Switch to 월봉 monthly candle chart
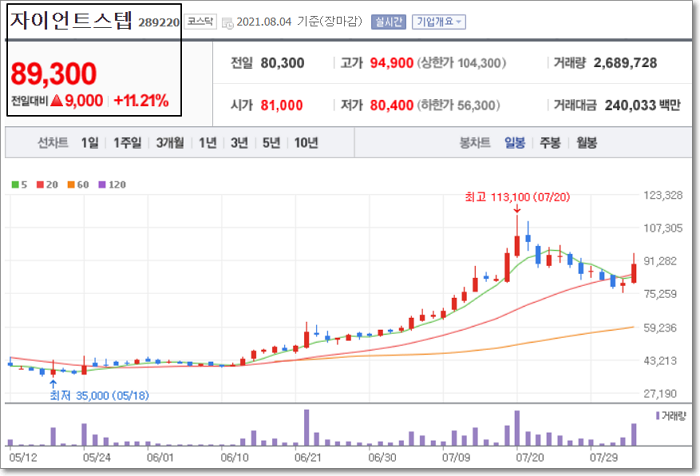Viewport: 700px width, 476px height. (587, 143)
